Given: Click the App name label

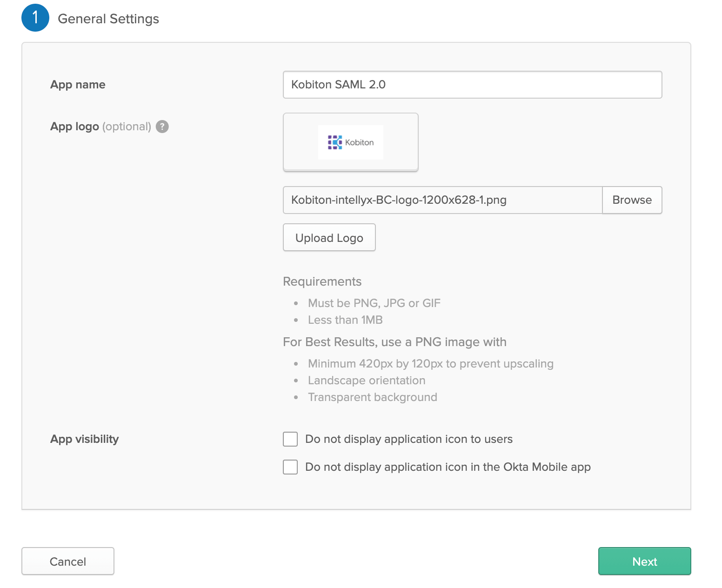Looking at the screenshot, I should point(78,85).
